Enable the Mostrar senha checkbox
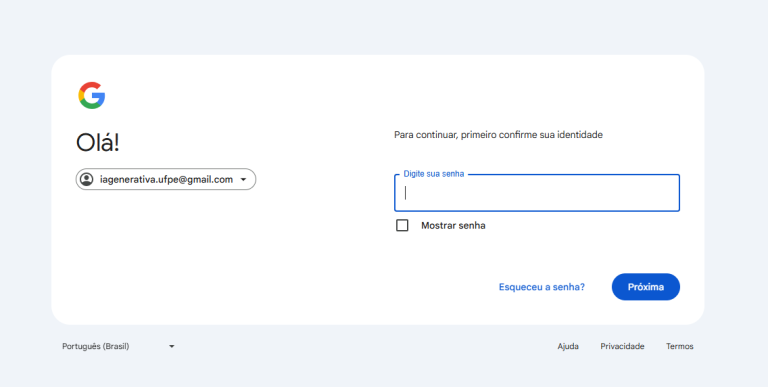768x387 pixels. click(402, 225)
